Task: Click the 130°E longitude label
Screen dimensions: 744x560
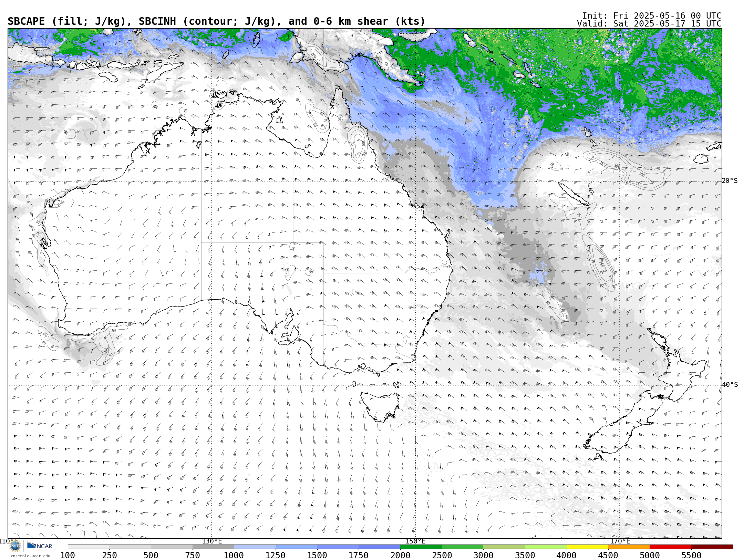Action: point(212,541)
